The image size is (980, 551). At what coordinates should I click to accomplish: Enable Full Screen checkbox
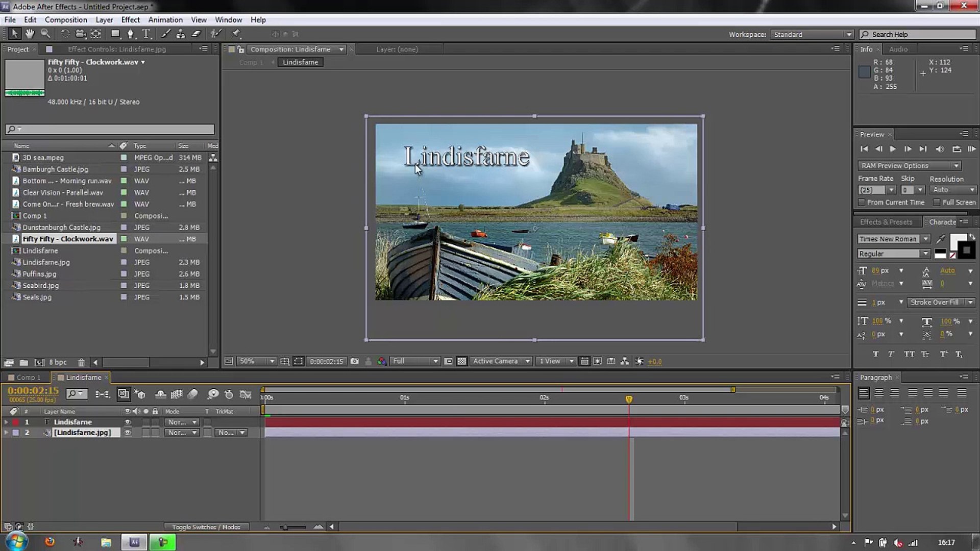(937, 203)
